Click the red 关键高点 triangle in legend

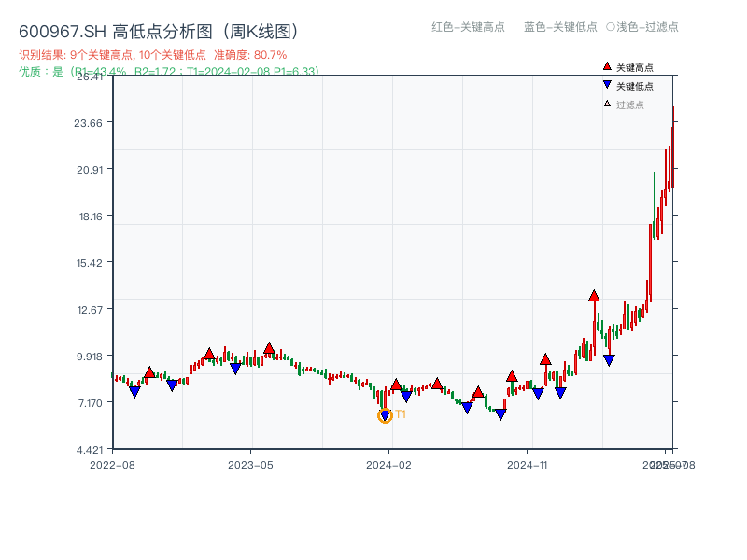(x=607, y=66)
